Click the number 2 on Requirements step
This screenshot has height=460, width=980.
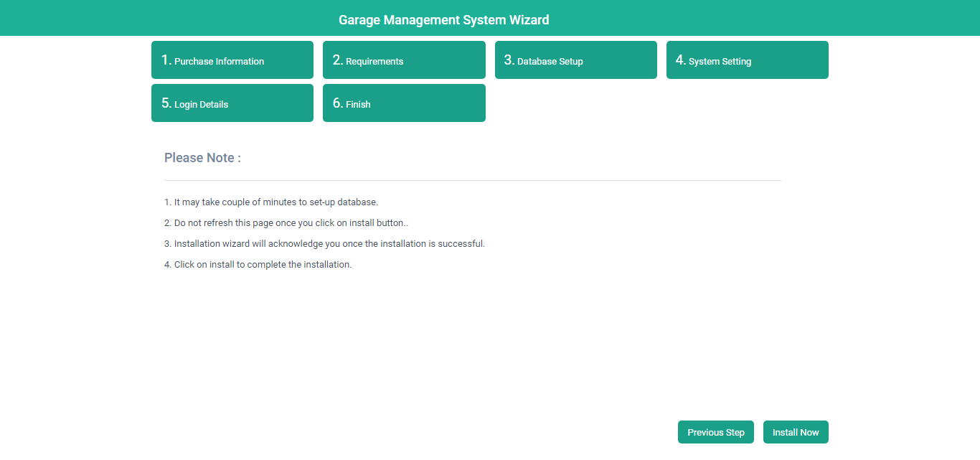(x=337, y=60)
